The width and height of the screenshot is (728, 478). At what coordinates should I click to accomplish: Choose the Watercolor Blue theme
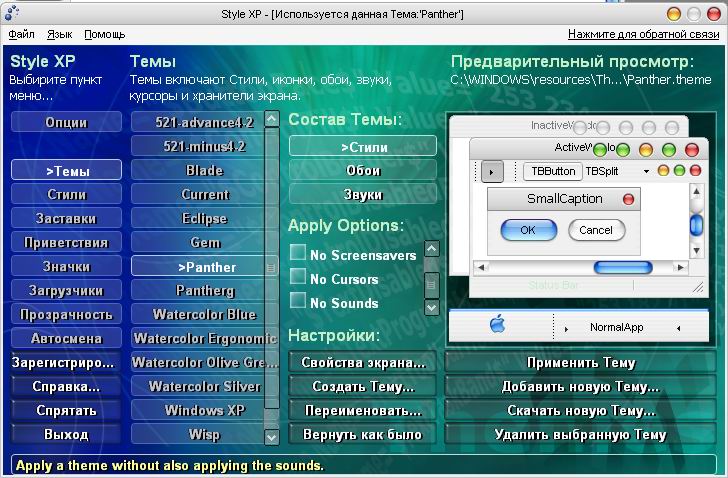coord(198,315)
